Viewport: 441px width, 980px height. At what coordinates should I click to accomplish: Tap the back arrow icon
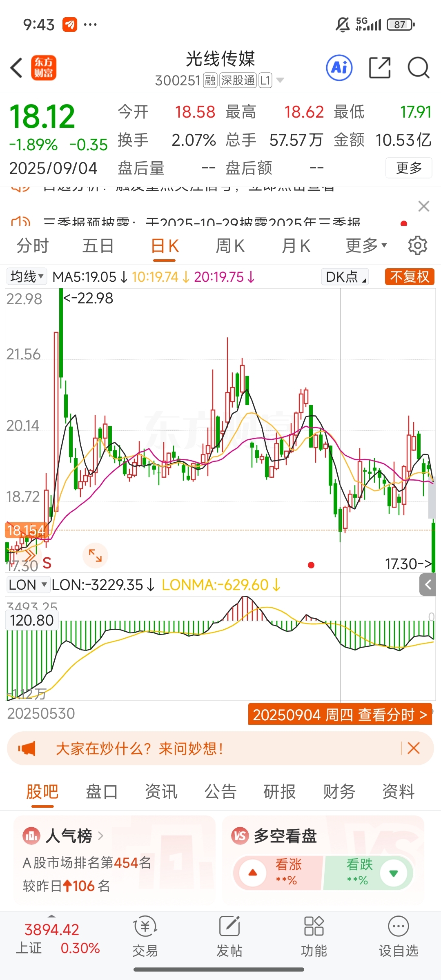tap(16, 68)
